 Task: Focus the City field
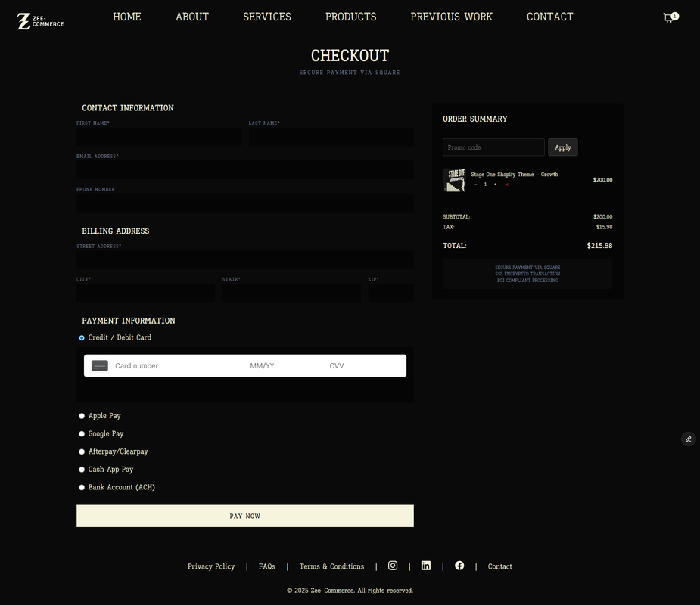click(x=145, y=293)
